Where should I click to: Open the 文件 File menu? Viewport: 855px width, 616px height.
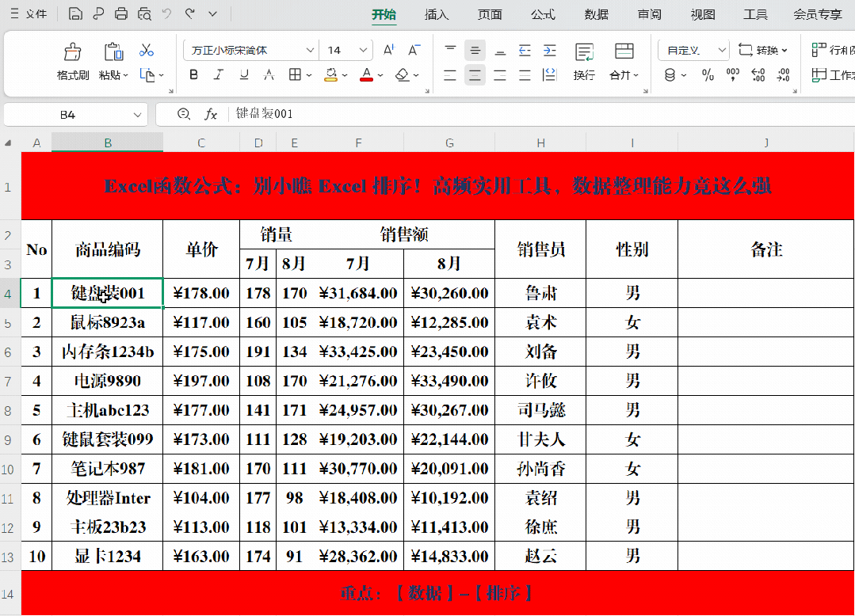(29, 13)
